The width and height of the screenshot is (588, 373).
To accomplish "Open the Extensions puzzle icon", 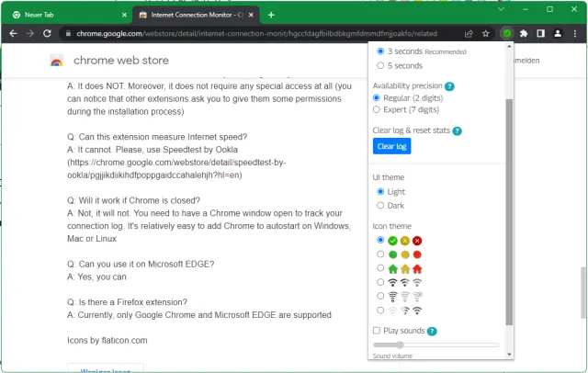I will coord(524,34).
